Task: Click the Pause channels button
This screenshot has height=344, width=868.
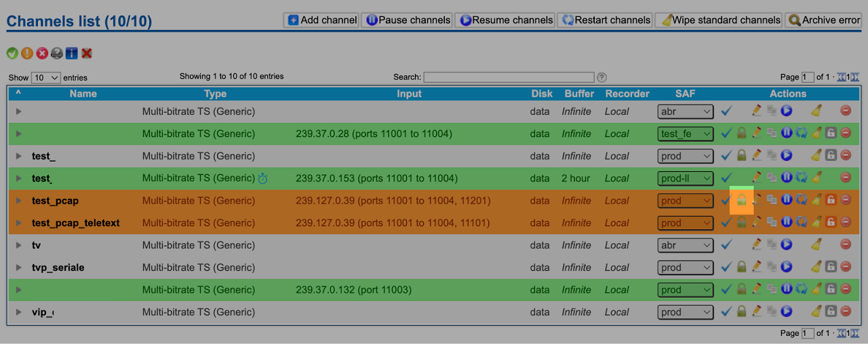Action: click(407, 20)
